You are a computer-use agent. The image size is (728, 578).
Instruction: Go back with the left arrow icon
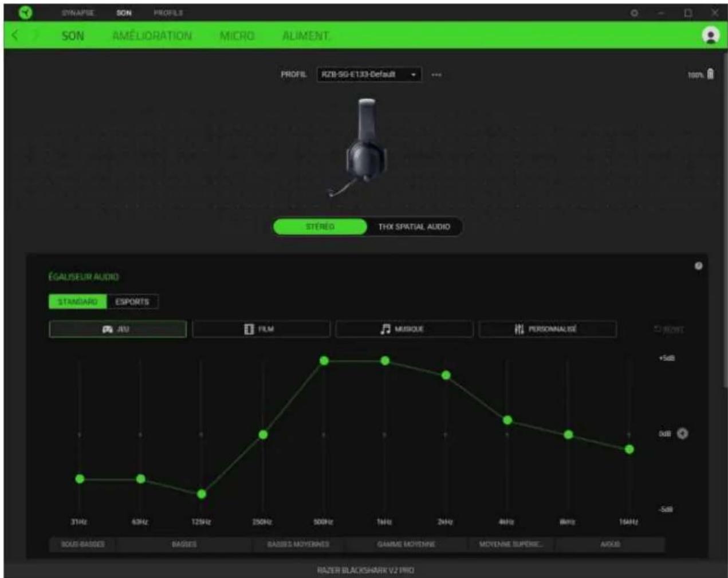pyautogui.click(x=15, y=36)
